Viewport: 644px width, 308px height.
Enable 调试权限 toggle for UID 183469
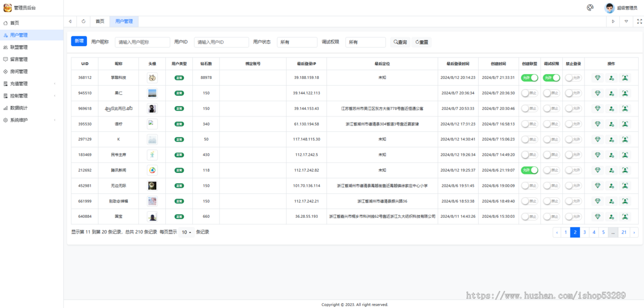551,155
